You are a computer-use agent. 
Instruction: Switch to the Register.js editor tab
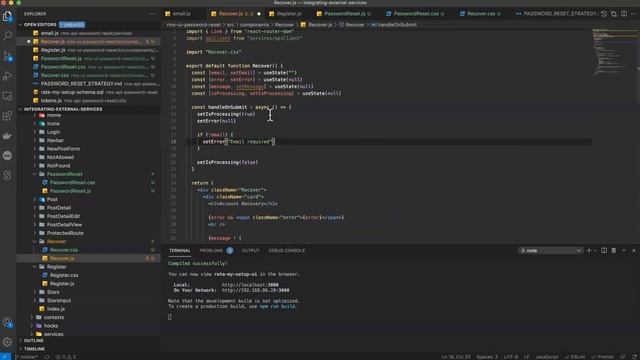(289, 14)
